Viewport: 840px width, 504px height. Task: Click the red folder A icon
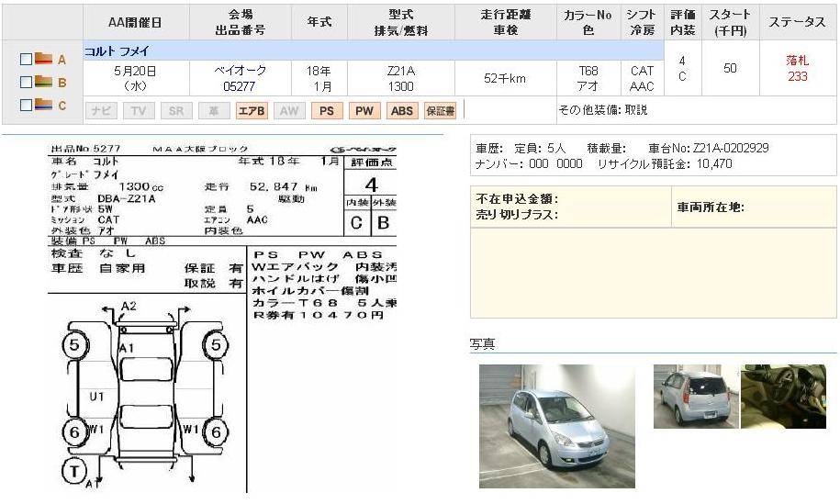43,60
